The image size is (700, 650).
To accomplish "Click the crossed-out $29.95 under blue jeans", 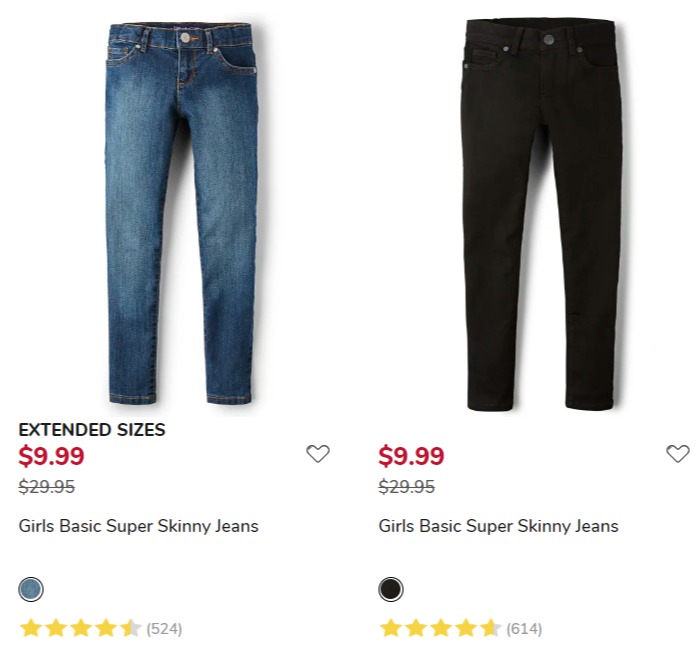I will point(46,486).
